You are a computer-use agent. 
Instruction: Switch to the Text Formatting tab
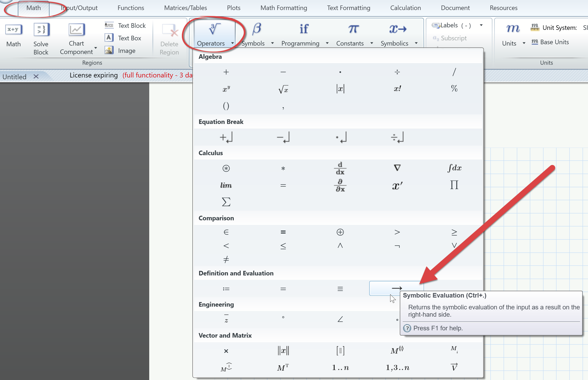point(348,8)
